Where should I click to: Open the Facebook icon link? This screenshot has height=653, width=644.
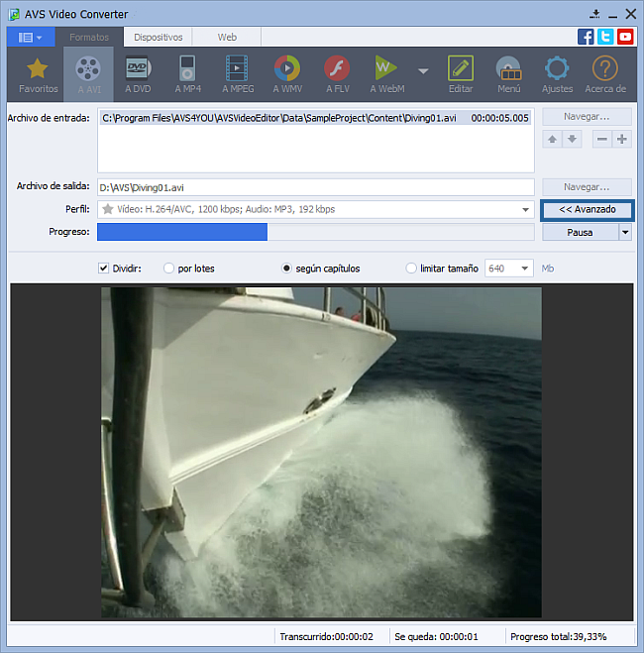click(x=586, y=37)
